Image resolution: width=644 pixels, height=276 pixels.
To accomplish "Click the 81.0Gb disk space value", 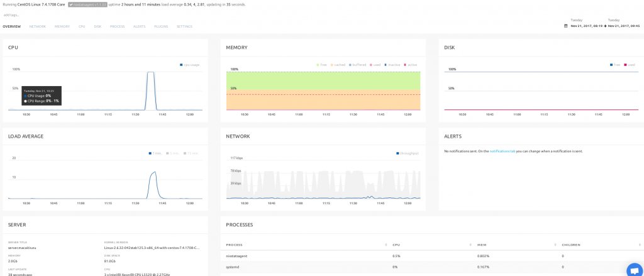I will point(109,261).
